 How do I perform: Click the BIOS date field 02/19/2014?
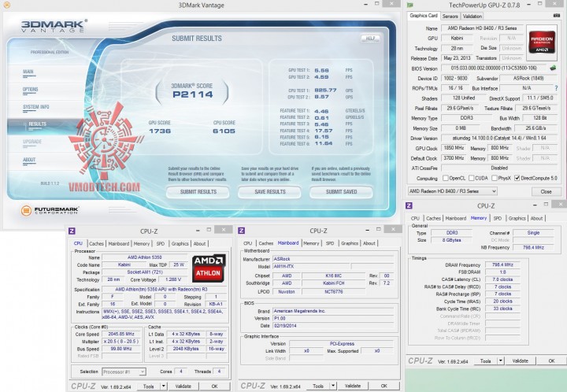click(x=333, y=326)
